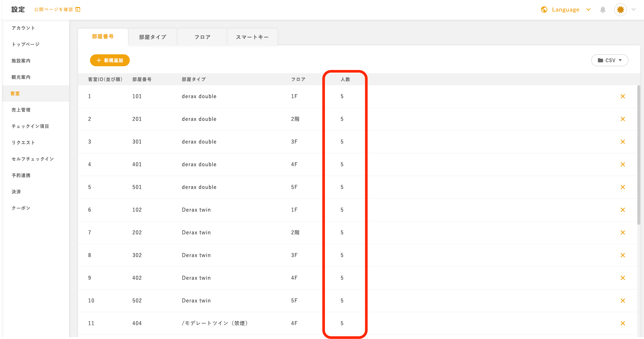Open the 公開ページを確認 link

tap(54, 10)
